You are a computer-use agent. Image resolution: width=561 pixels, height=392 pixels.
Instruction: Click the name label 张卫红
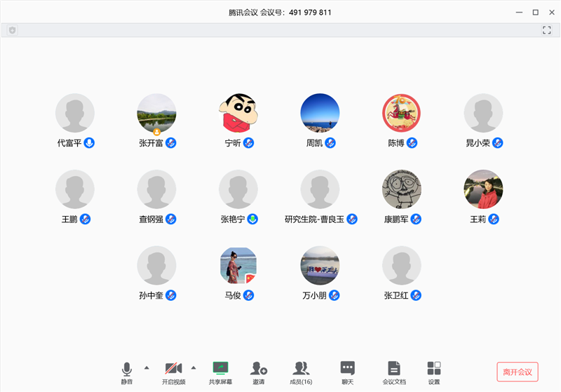coord(396,295)
